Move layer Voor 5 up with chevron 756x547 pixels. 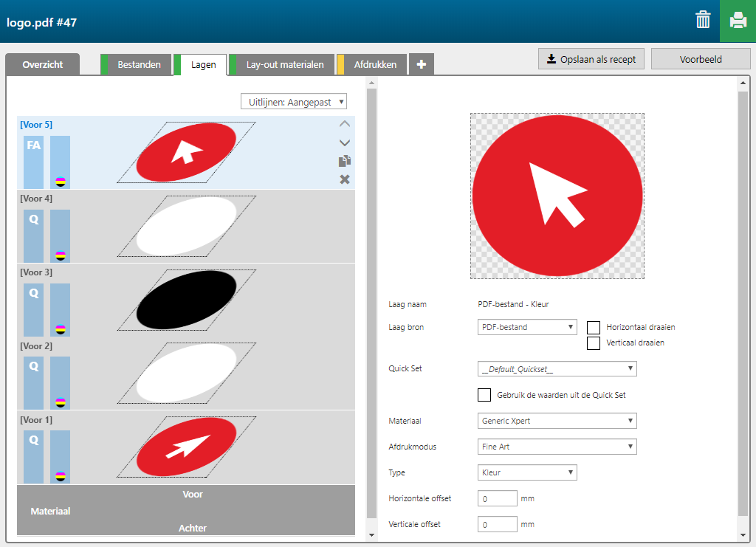click(x=344, y=125)
